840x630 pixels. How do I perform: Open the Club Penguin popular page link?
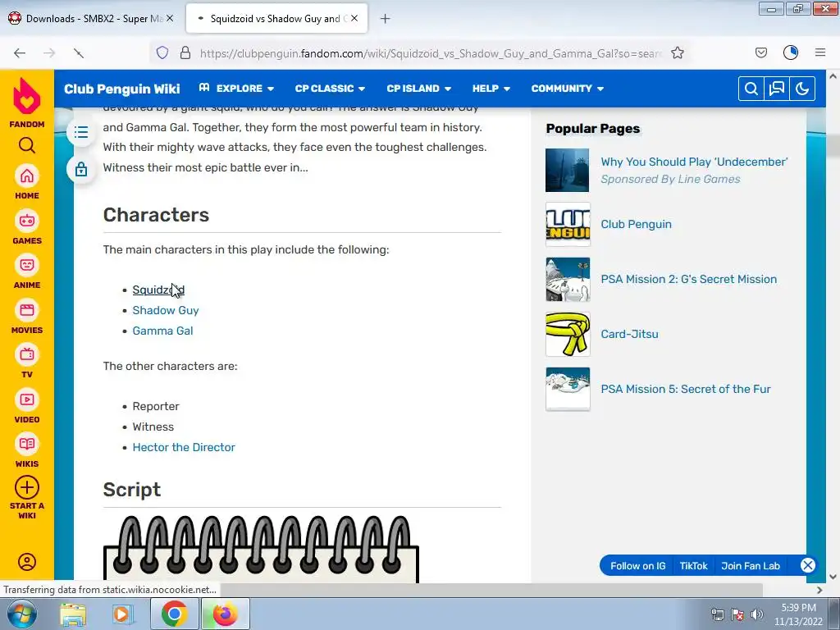pyautogui.click(x=636, y=224)
